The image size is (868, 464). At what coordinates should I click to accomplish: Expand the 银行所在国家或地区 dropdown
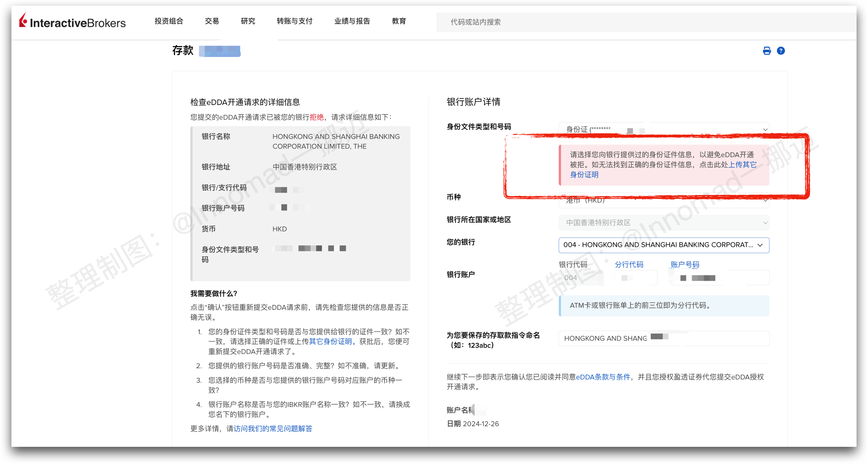(664, 223)
